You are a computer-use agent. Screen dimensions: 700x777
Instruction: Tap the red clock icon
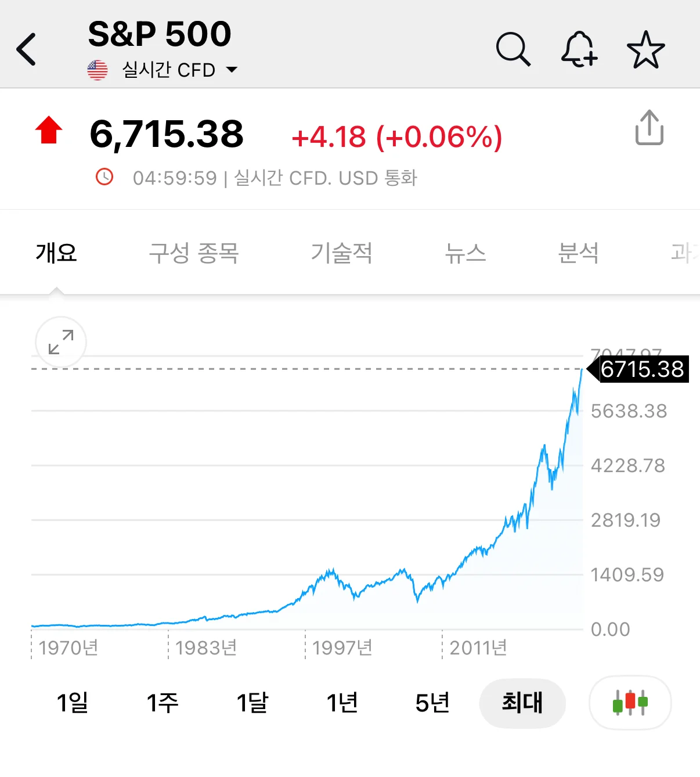pyautogui.click(x=104, y=177)
